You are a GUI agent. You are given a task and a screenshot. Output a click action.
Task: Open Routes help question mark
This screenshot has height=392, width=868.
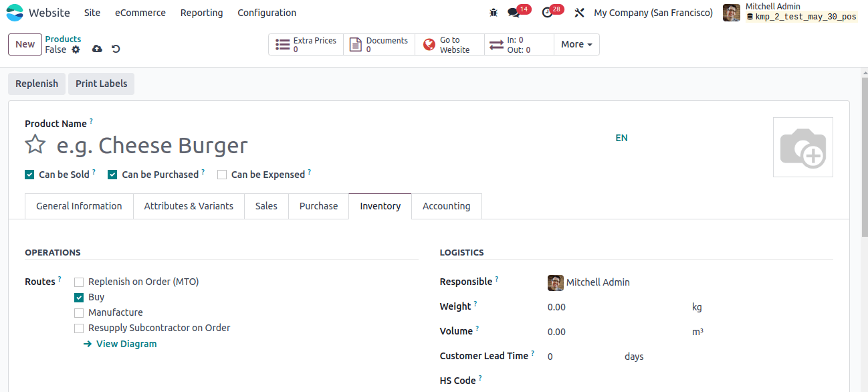click(60, 279)
